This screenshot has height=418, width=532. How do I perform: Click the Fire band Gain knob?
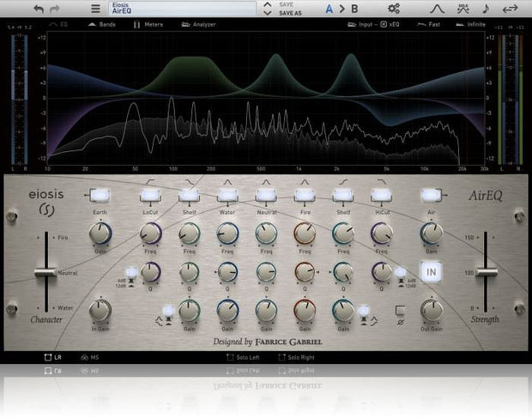[305, 311]
